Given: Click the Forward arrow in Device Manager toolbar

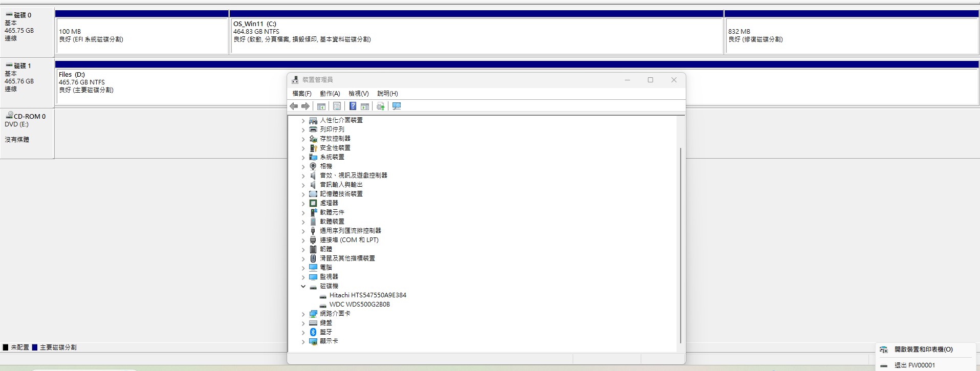Looking at the screenshot, I should point(306,106).
